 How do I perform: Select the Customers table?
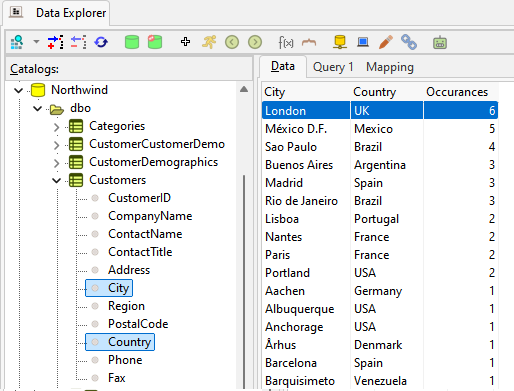point(118,180)
